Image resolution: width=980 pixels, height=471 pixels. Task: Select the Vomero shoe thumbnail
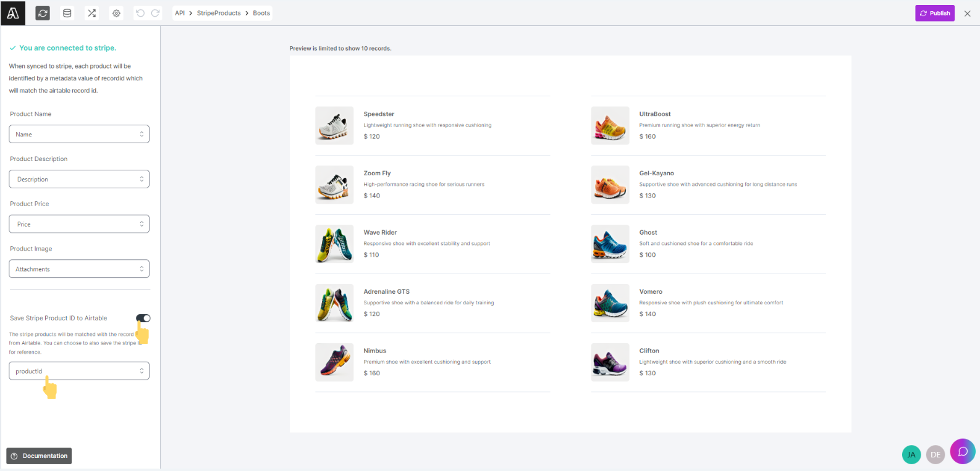610,303
